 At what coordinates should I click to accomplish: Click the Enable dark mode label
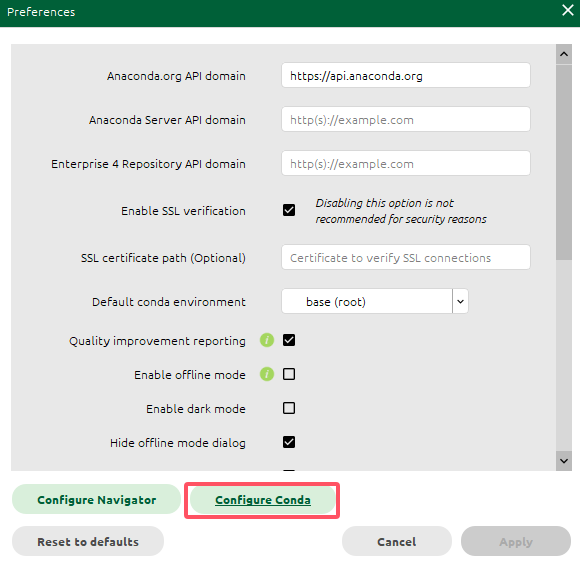[x=196, y=409]
